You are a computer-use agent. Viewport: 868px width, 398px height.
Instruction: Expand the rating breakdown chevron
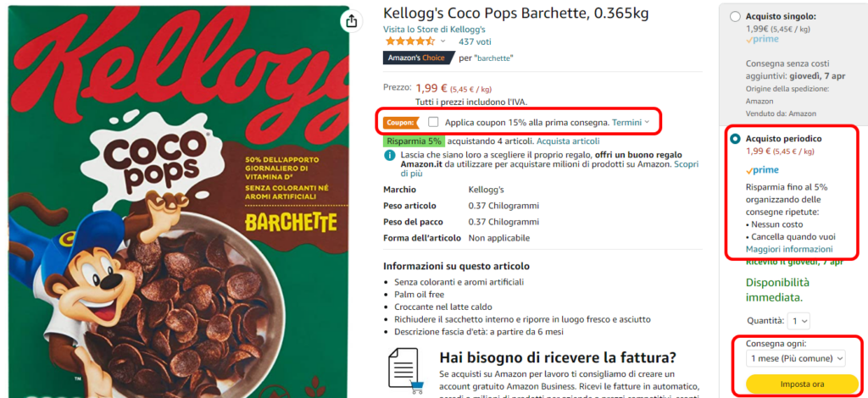(442, 41)
